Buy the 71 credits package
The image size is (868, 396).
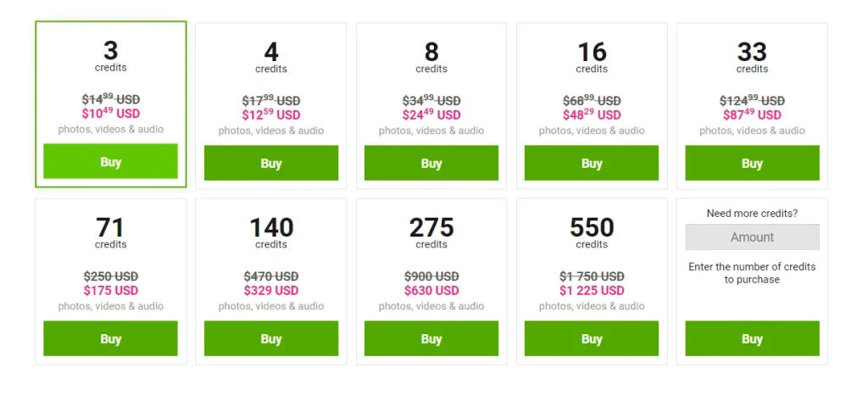111,338
